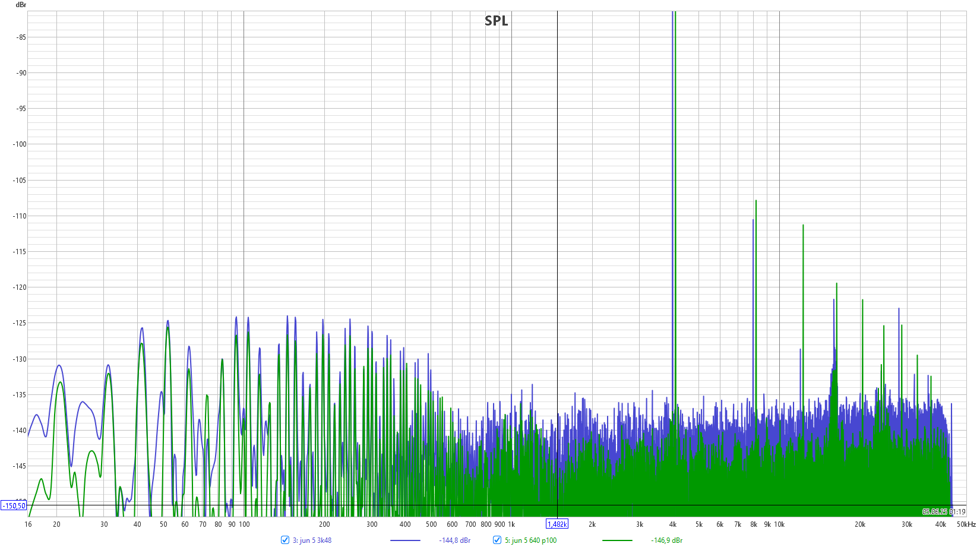Click the '-85' level axis label
This screenshot has width=980, height=547.
(x=21, y=37)
